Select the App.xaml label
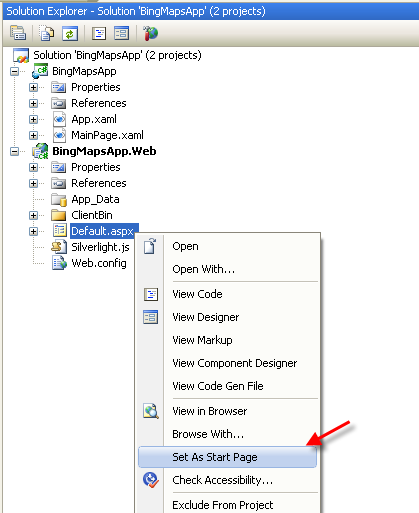This screenshot has width=419, height=513. (x=94, y=119)
